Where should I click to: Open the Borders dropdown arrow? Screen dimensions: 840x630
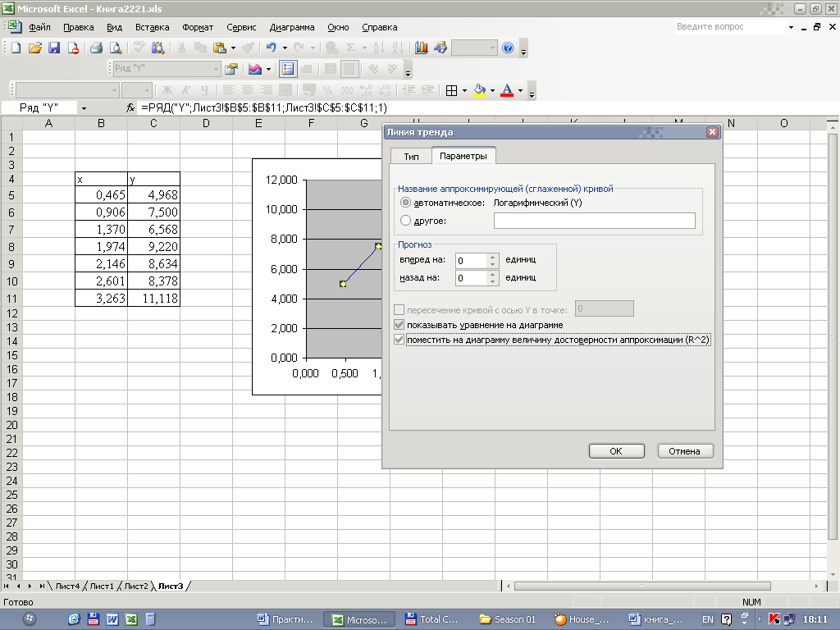[464, 90]
